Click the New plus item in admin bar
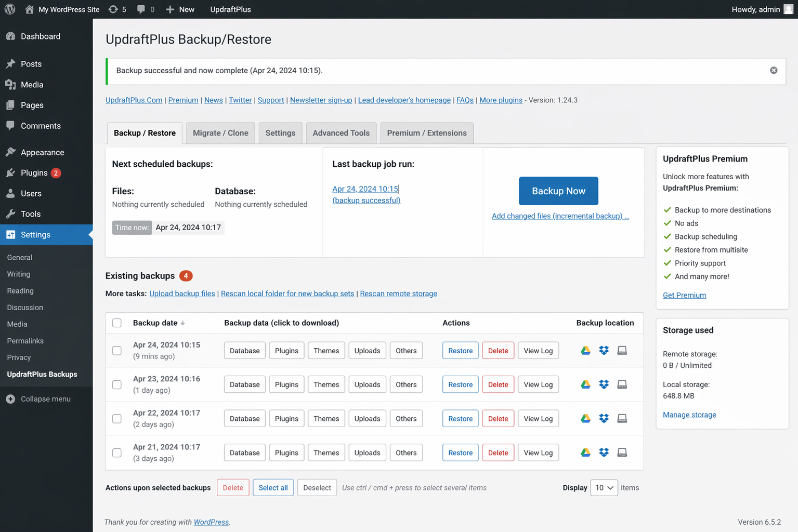The width and height of the screenshot is (798, 532). pyautogui.click(x=180, y=9)
